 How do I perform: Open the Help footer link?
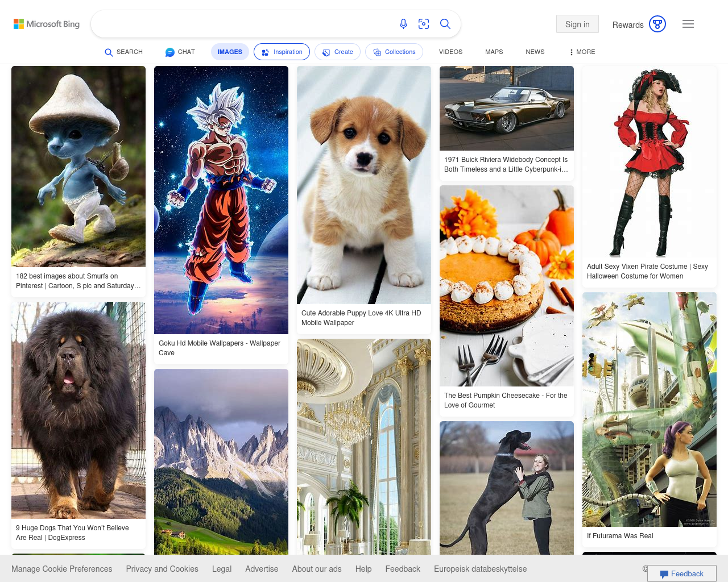363,569
